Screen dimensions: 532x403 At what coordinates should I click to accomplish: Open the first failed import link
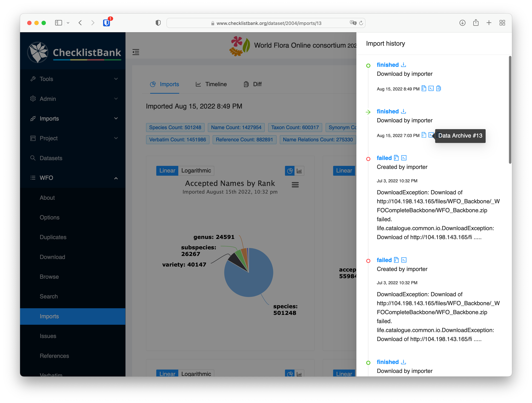tap(384, 158)
